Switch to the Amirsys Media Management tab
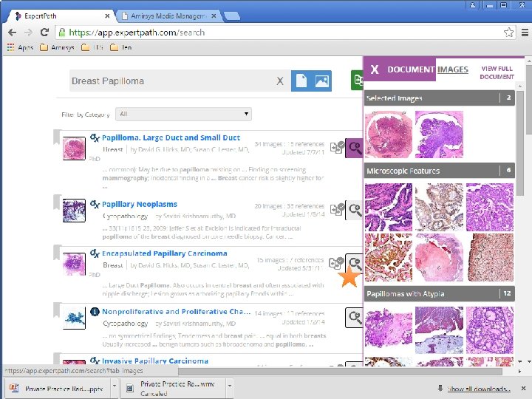This screenshot has height=399, width=532. (x=168, y=16)
